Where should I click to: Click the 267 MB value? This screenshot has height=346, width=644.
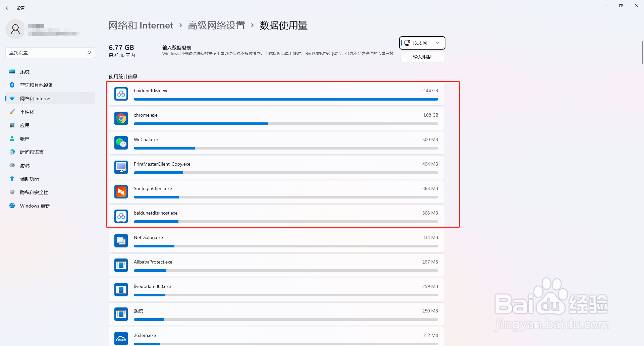[430, 262]
